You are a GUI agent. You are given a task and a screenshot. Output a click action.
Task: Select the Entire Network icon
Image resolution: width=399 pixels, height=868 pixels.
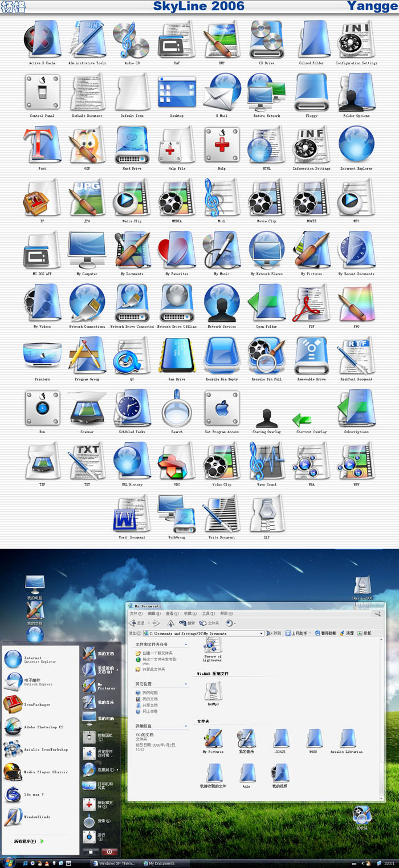tap(266, 92)
